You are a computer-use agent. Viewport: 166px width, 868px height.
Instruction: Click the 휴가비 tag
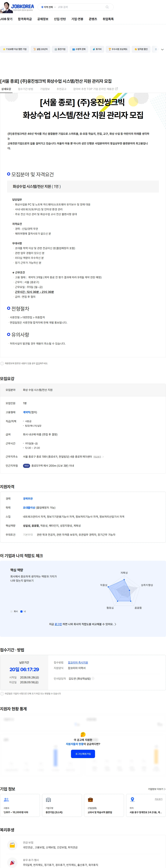97,49
